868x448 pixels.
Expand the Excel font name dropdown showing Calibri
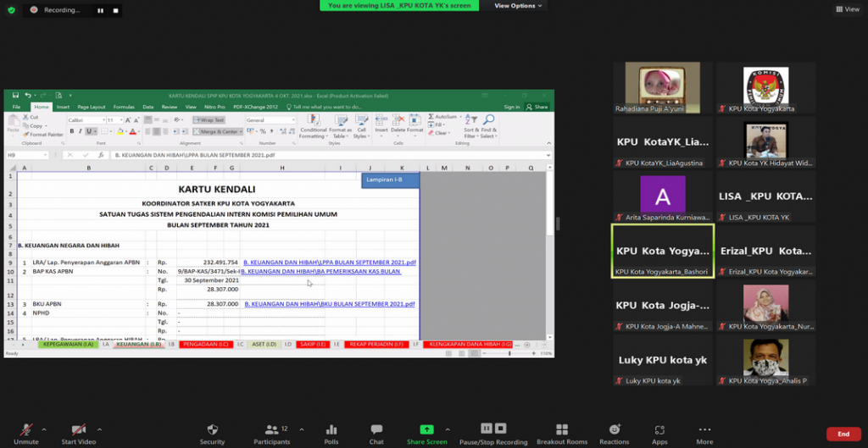coord(102,120)
